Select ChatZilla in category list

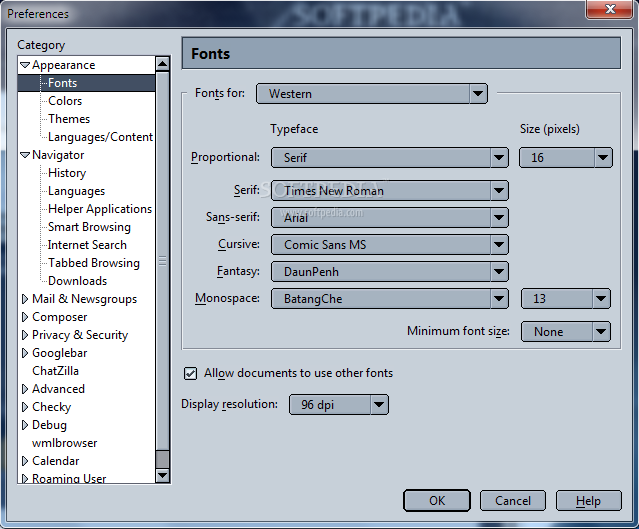pos(55,371)
